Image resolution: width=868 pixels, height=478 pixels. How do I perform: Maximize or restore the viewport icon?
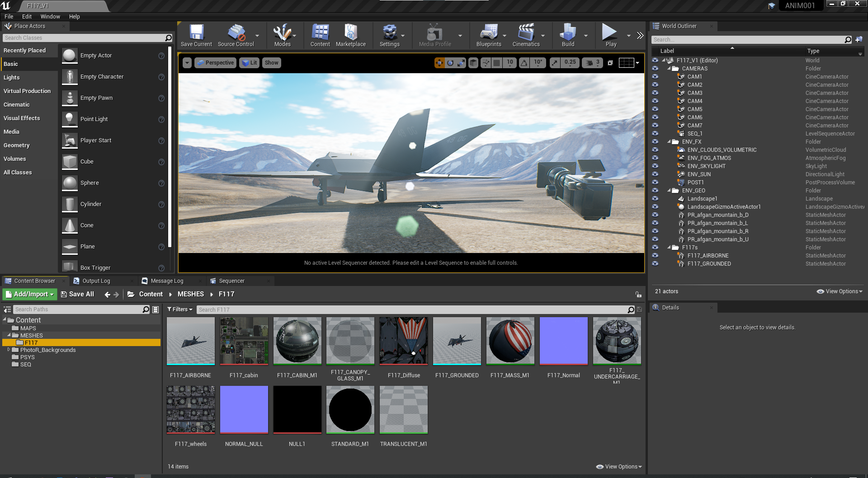point(610,63)
